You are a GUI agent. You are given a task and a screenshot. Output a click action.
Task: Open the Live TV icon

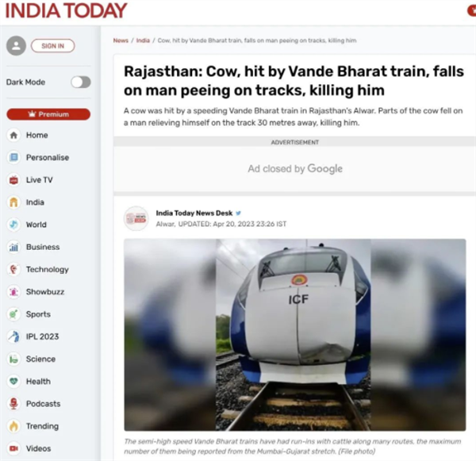tap(13, 180)
